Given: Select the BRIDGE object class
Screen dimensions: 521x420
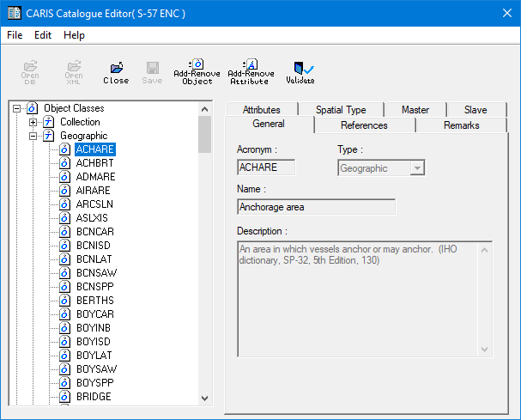Looking at the screenshot, I should (94, 397).
